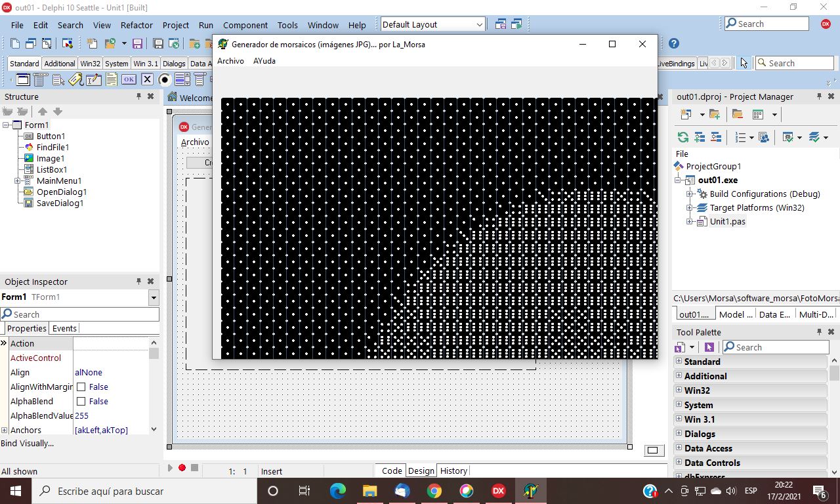Expand Build Configurations (Debug) node
The width and height of the screenshot is (840, 504).
pyautogui.click(x=690, y=194)
